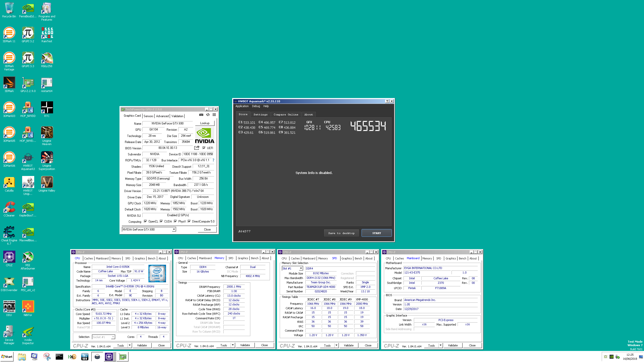
Task: Open the RTC desktop shortcut
Action: (x=47, y=110)
